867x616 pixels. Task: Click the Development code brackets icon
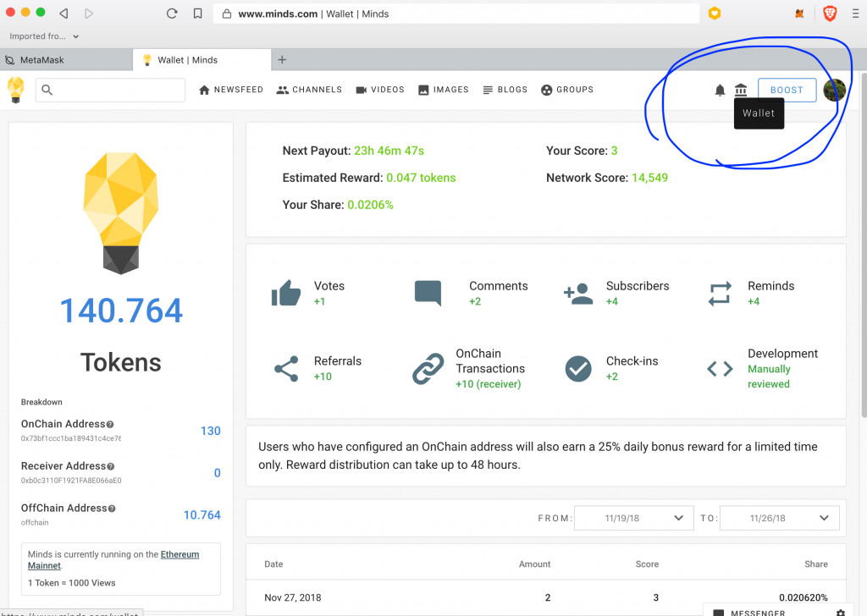720,368
